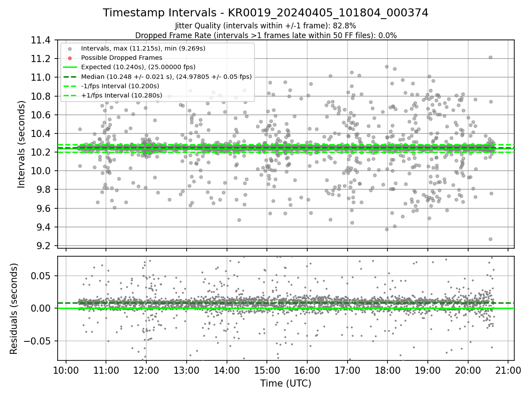Click legend entry +1/fps Interval (10.280s)
532x399 pixels.
point(121,95)
